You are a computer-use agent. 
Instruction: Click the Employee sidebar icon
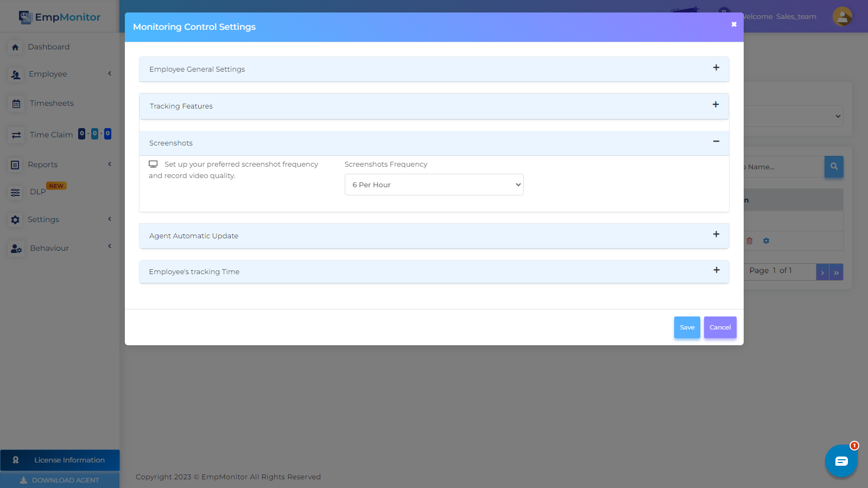[16, 74]
